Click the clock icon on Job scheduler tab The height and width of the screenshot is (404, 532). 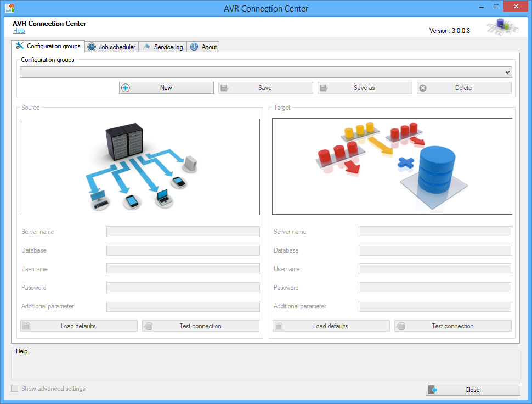(x=92, y=47)
